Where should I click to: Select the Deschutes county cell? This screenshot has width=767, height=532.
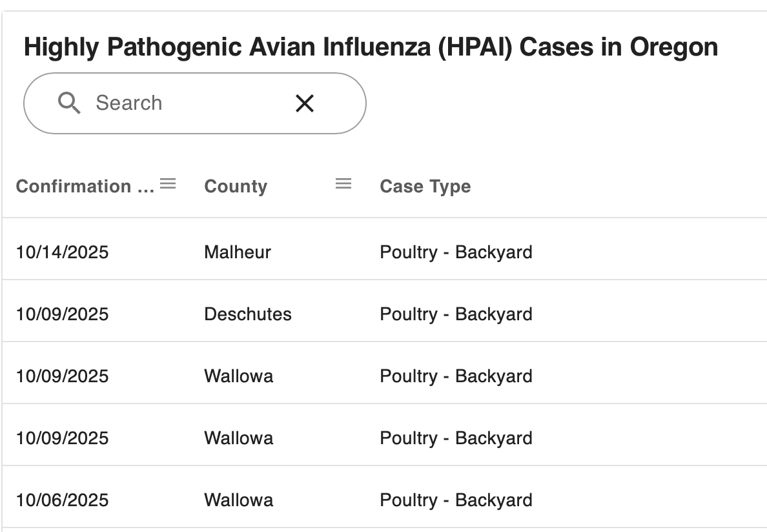247,314
